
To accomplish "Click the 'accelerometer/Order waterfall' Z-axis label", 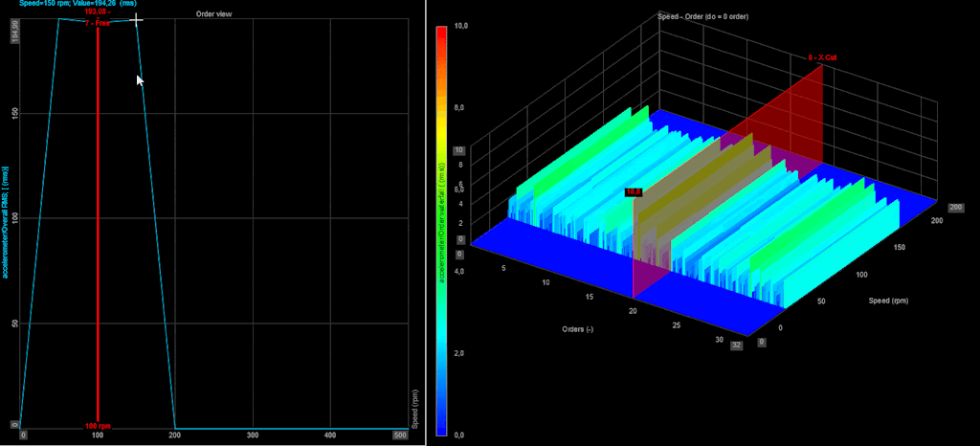I will (442, 222).
